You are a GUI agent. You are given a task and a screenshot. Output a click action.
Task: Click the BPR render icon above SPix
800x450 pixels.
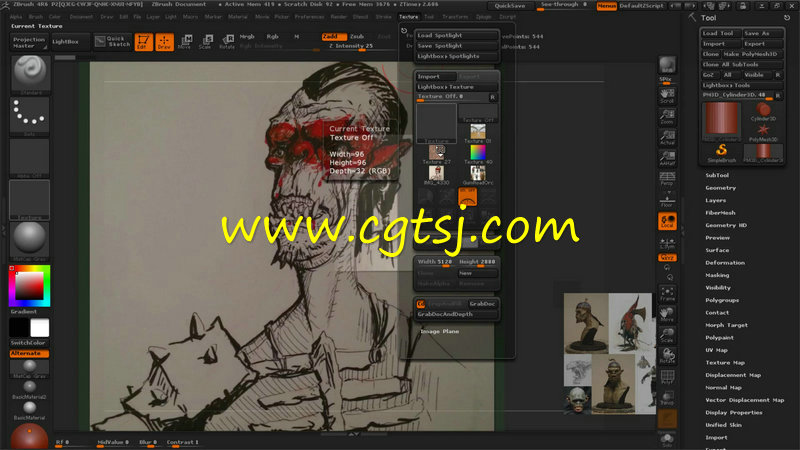click(x=667, y=66)
